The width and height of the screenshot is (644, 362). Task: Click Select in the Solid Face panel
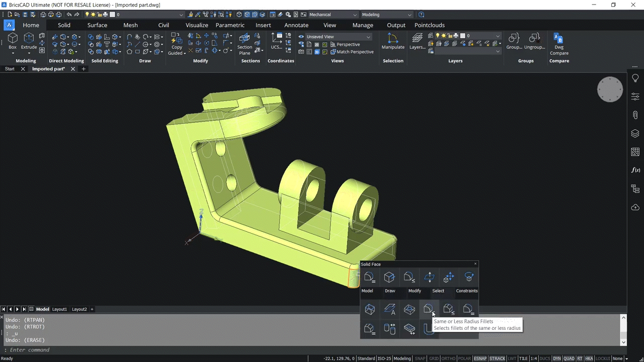point(438,291)
